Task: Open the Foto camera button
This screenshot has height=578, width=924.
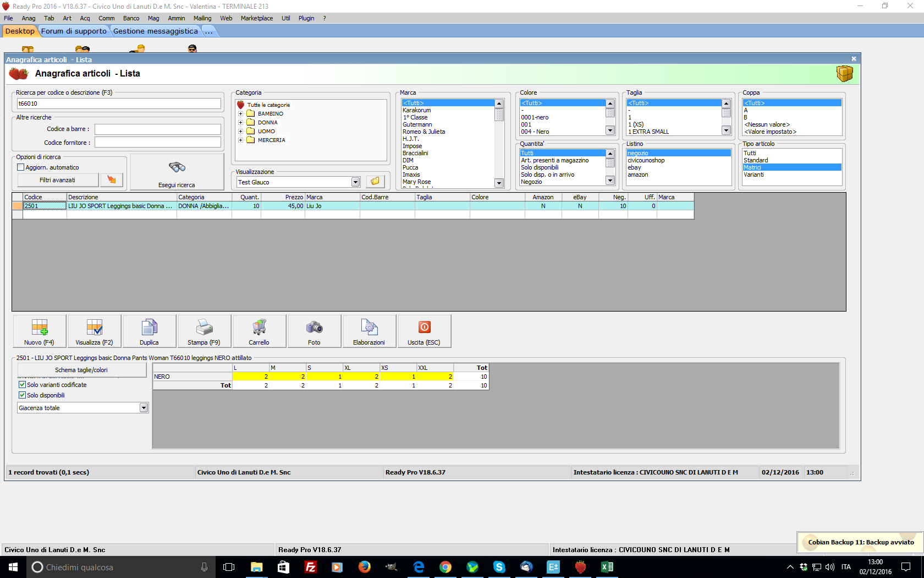Action: click(x=314, y=331)
